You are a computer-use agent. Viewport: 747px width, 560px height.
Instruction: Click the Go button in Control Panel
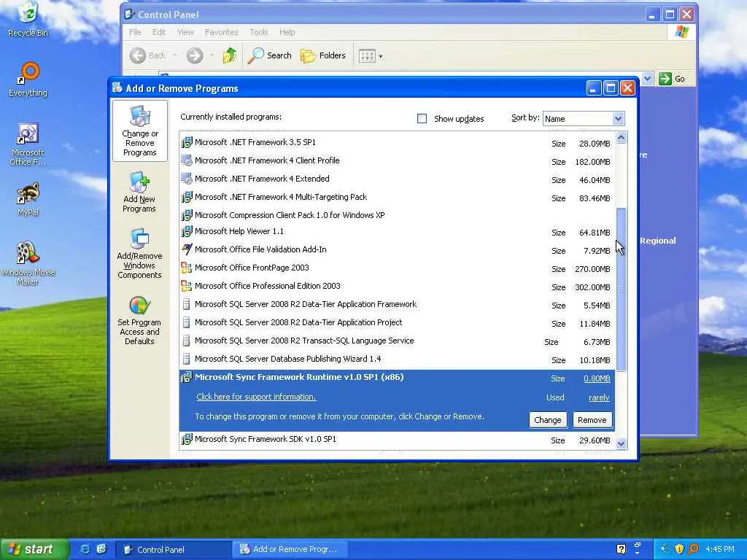click(x=673, y=79)
